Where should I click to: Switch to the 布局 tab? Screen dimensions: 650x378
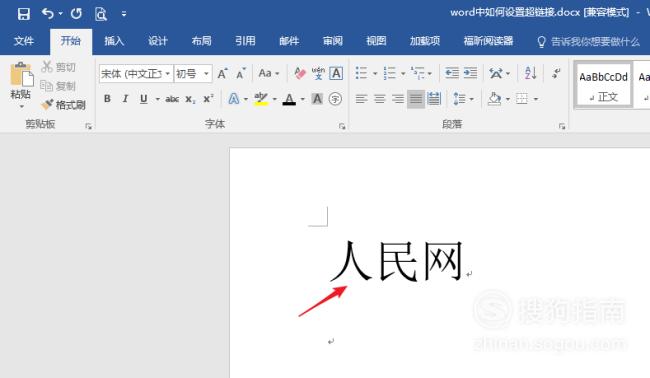tap(201, 41)
